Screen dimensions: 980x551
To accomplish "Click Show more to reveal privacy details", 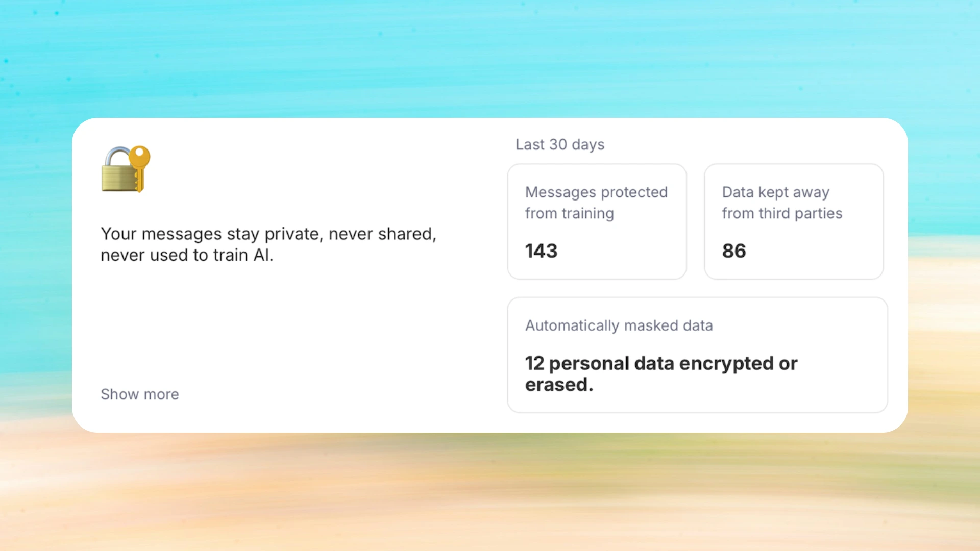I will tap(139, 394).
